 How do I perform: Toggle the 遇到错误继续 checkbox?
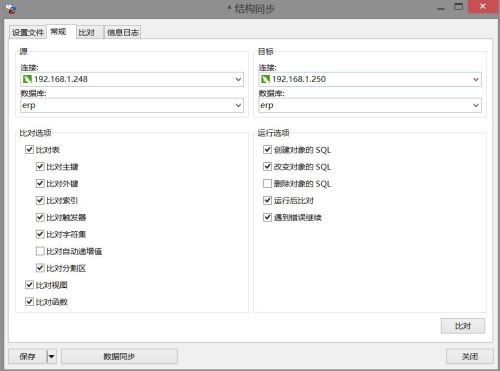click(x=267, y=217)
